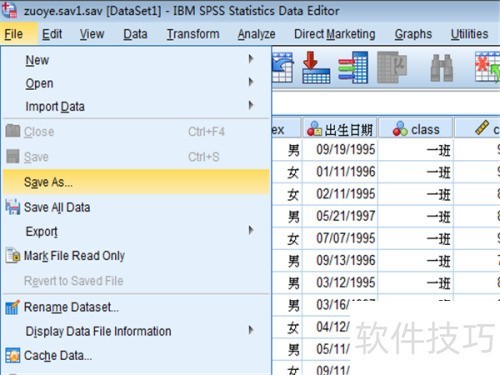Expand the Open submenu arrow
The height and width of the screenshot is (375, 500).
coord(251,82)
